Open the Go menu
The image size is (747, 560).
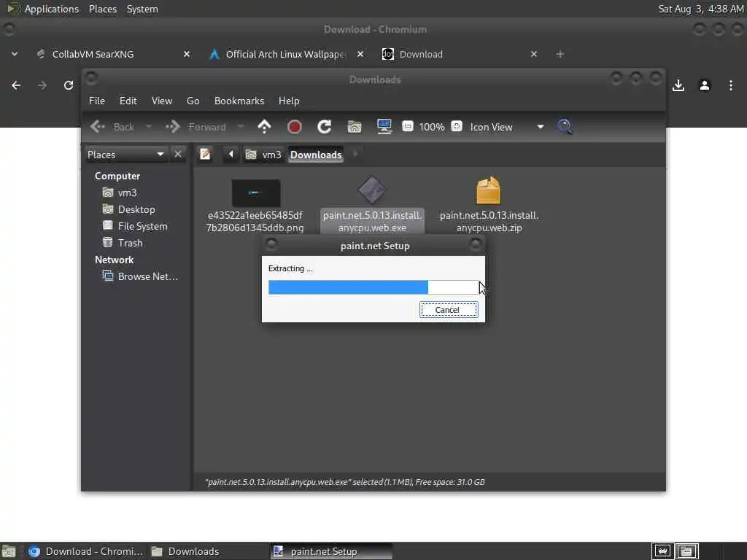tap(193, 101)
